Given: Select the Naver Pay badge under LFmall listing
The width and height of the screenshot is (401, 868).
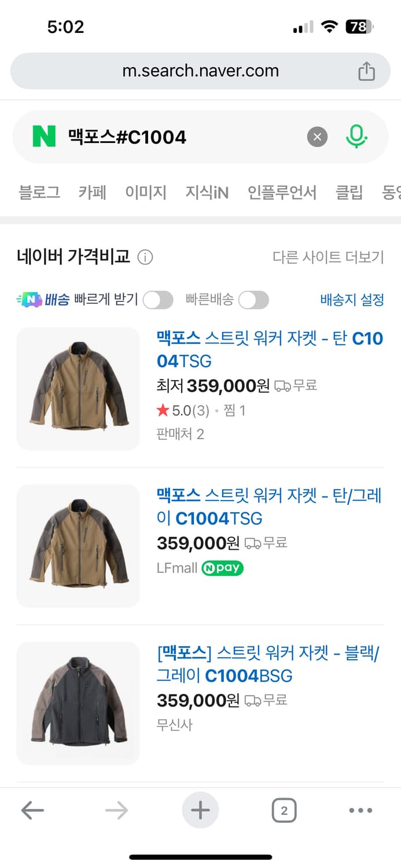Looking at the screenshot, I should 222,568.
